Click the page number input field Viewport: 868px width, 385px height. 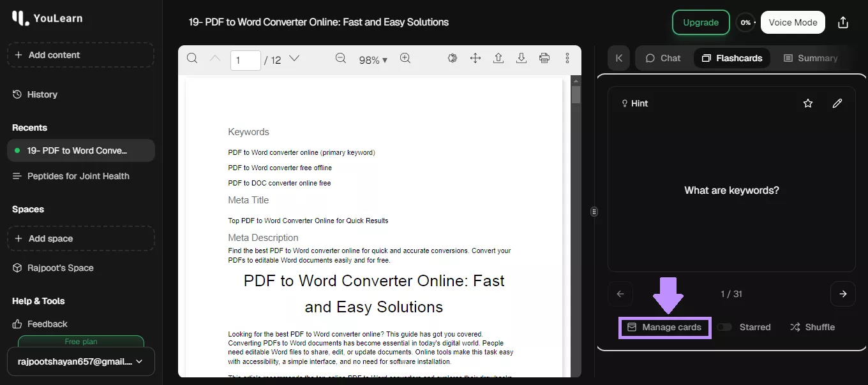point(245,60)
